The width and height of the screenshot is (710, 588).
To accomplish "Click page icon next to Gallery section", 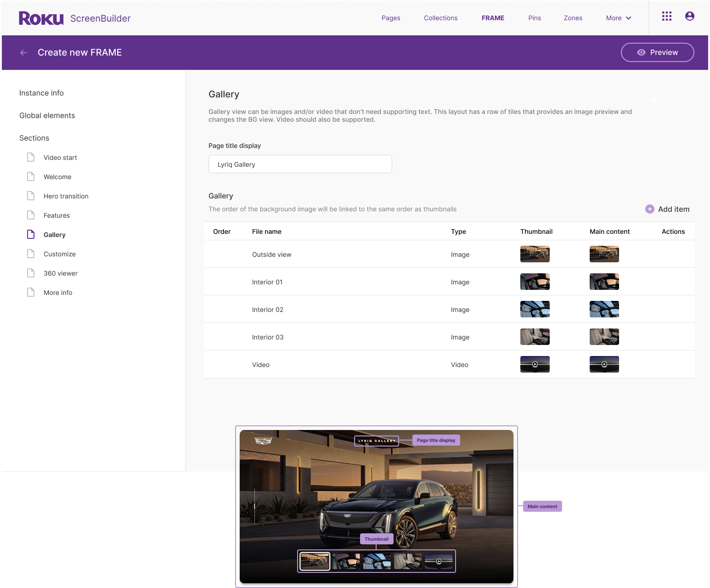I will click(31, 234).
